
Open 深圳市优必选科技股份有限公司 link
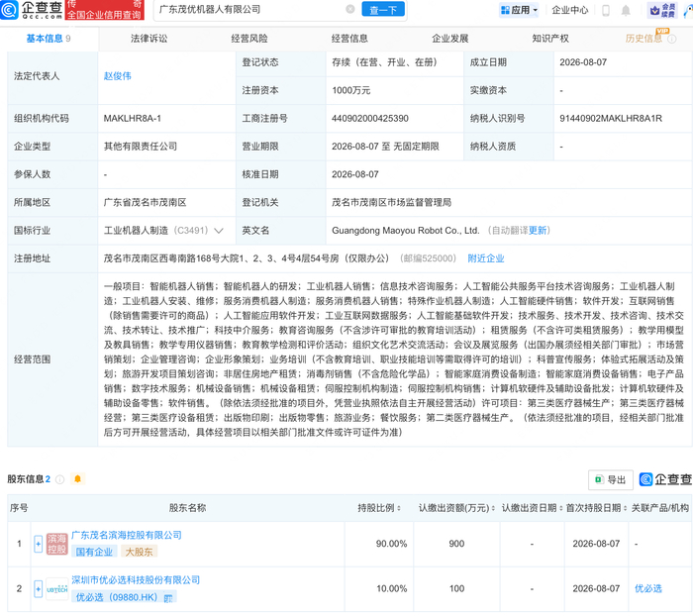pyautogui.click(x=136, y=580)
